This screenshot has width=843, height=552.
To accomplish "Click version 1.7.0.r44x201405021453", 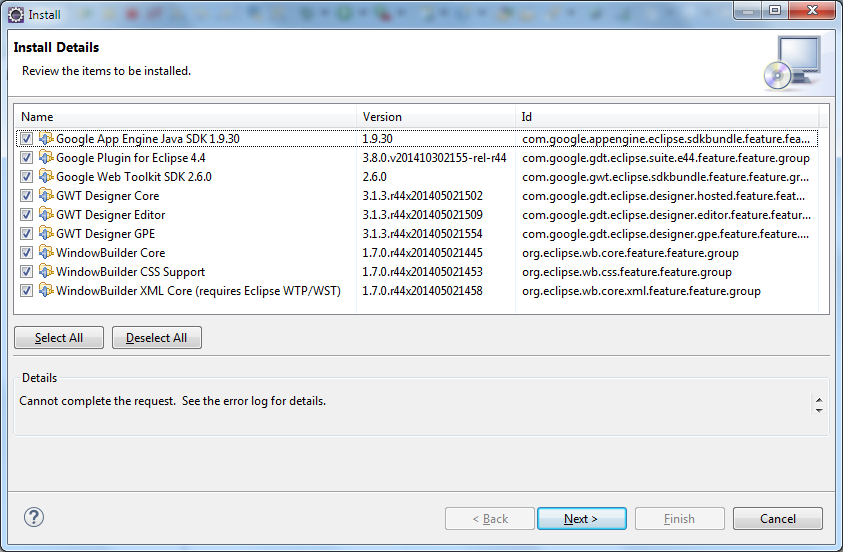I will [423, 271].
